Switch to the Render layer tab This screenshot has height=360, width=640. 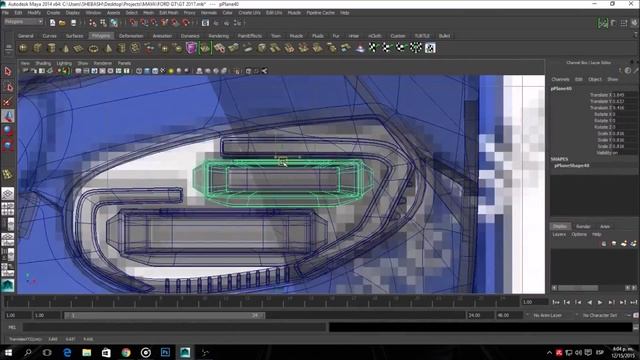point(583,227)
